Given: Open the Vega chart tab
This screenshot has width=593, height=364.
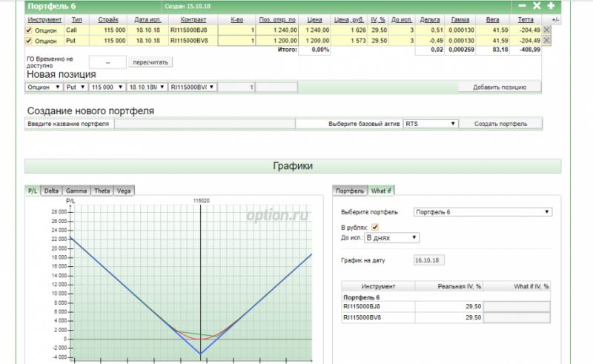Looking at the screenshot, I should point(124,191).
